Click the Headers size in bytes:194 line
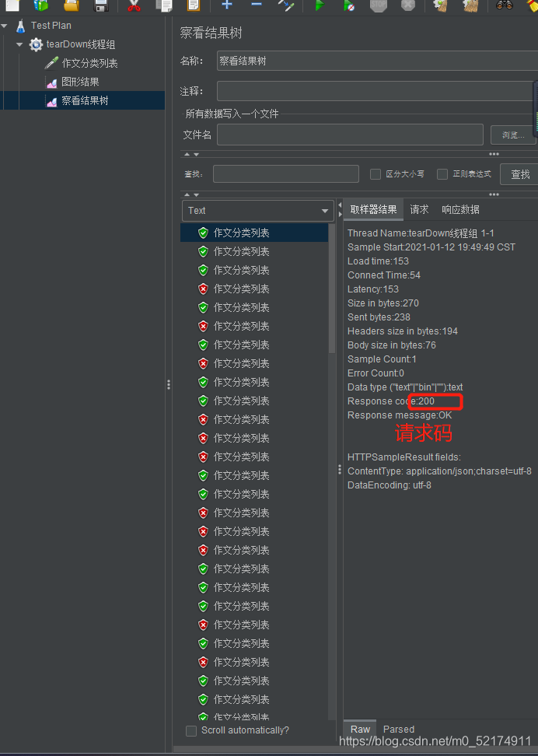This screenshot has height=756, width=538. [403, 331]
